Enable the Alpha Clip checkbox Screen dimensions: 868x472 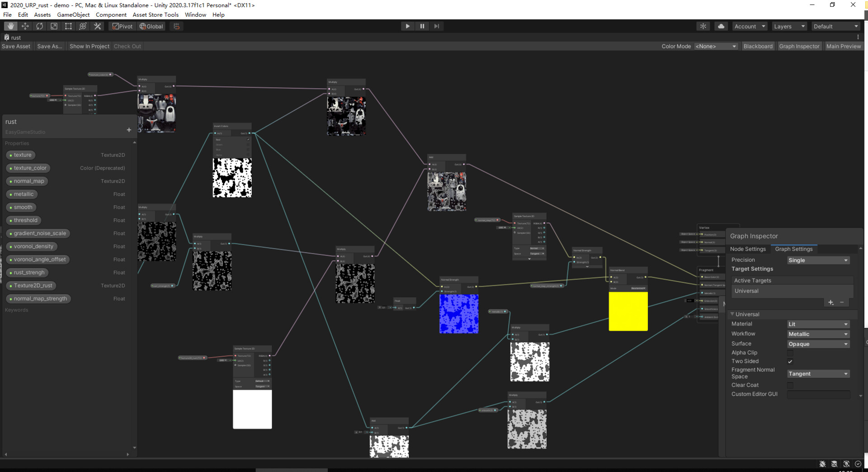click(x=790, y=353)
